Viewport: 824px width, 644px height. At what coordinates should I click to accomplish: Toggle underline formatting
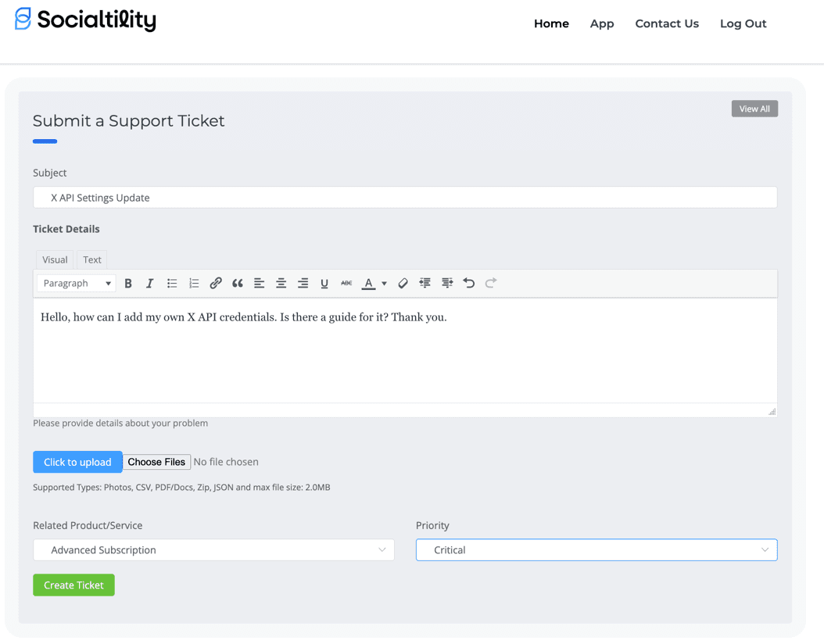pyautogui.click(x=323, y=283)
